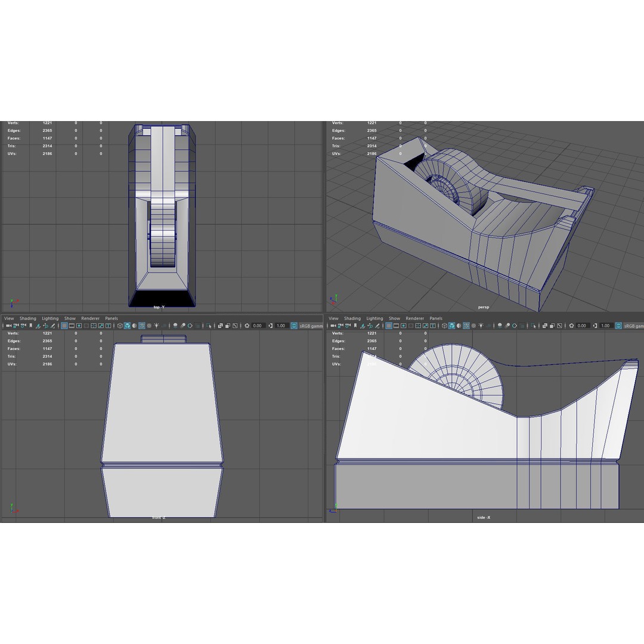Click 2D Pan/Zoom icon in side-X panel
This screenshot has width=644, height=644.
click(x=370, y=326)
